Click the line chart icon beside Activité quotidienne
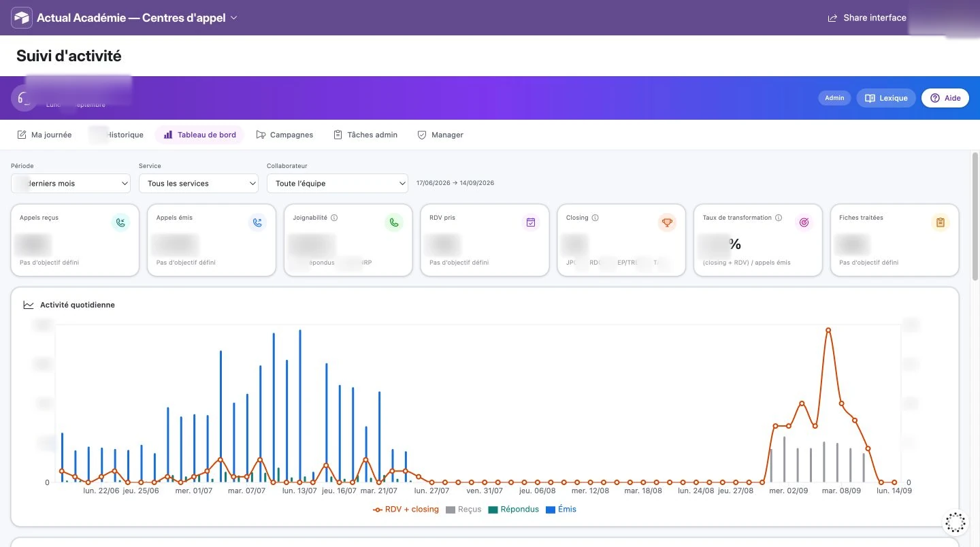 coord(29,305)
